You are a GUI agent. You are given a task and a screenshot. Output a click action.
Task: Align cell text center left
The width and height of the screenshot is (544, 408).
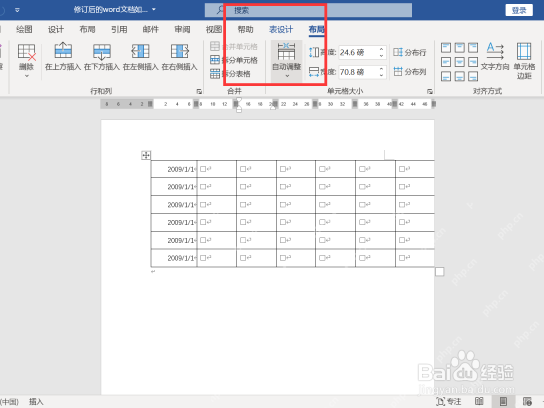coord(446,62)
